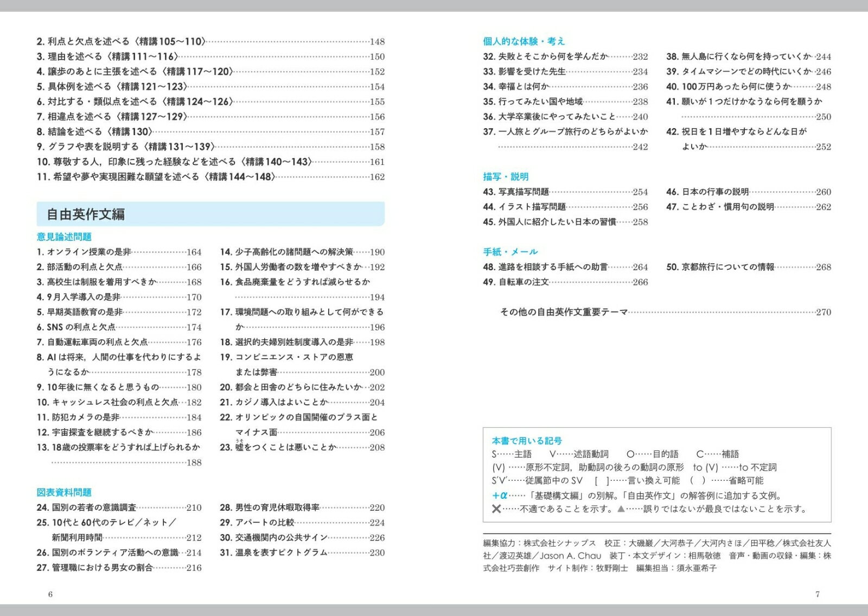The height and width of the screenshot is (616, 868).
Task: Open entry 6. SNSの利点と欠点
Action: 76,327
